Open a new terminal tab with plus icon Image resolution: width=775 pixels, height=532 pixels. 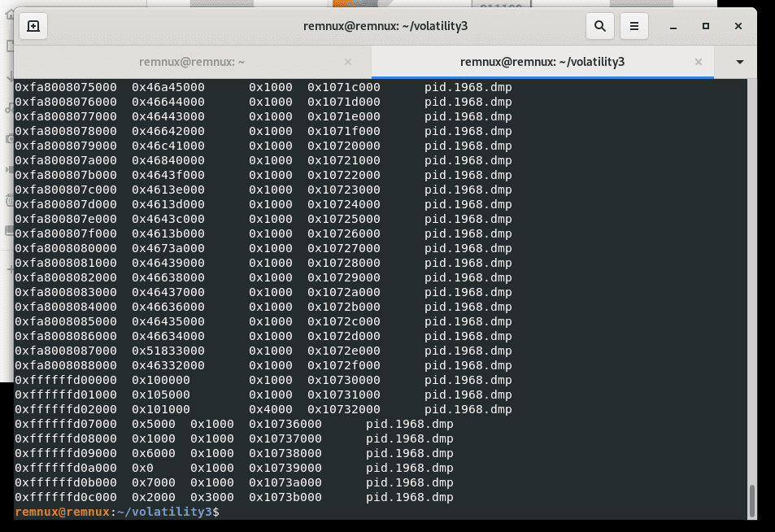[x=33, y=26]
